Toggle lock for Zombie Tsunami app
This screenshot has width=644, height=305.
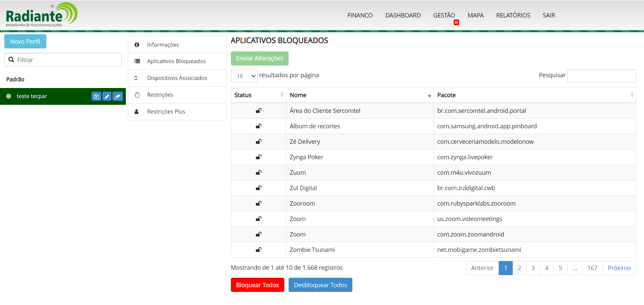(258, 250)
